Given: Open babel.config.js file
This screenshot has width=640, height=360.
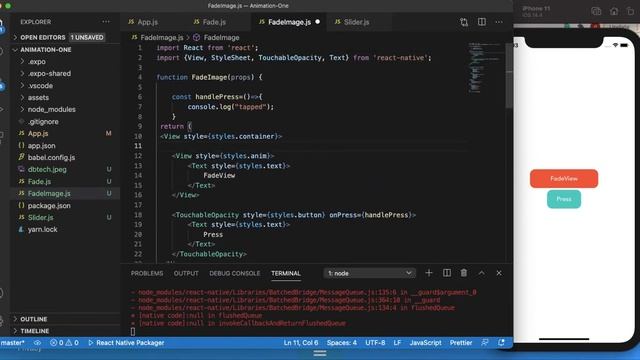Looking at the screenshot, I should click(51, 157).
